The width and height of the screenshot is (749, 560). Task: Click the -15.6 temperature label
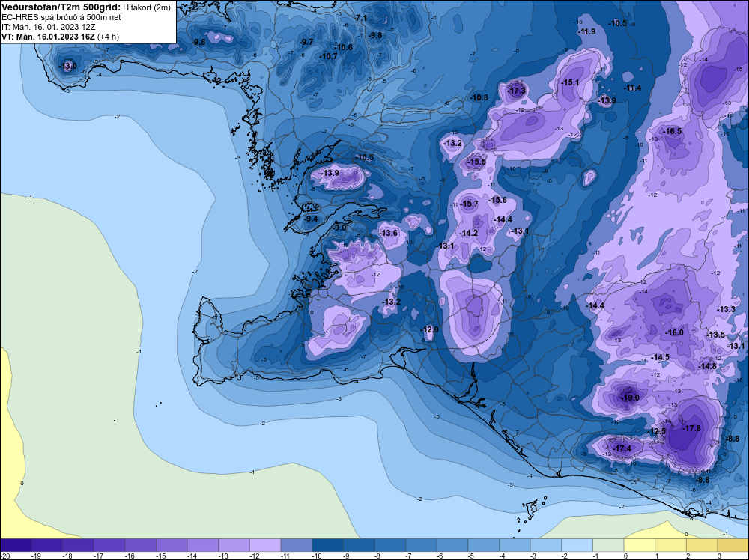click(x=498, y=200)
